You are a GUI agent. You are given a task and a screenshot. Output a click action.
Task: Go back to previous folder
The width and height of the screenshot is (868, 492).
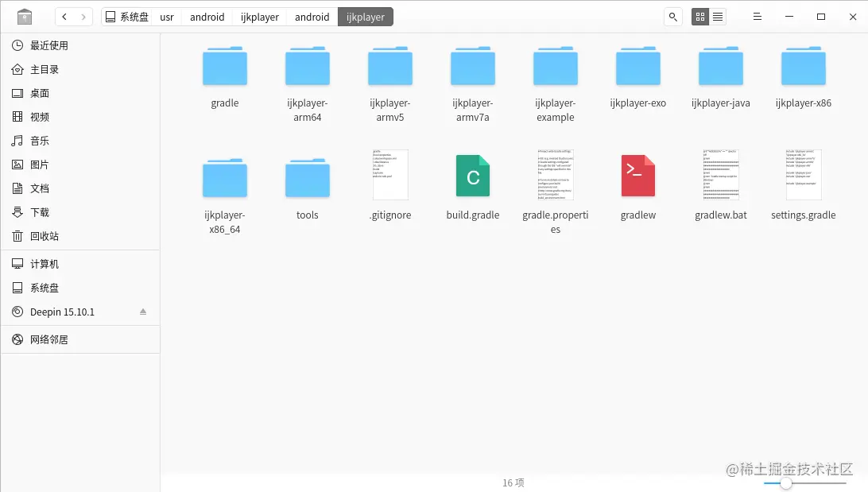[64, 17]
